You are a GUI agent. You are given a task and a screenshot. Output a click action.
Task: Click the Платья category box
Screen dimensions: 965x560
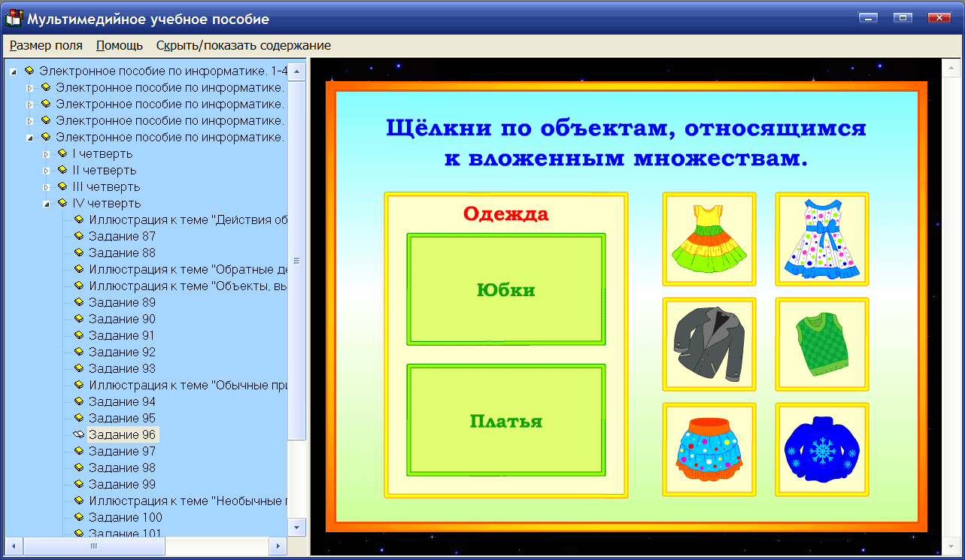[x=505, y=420]
